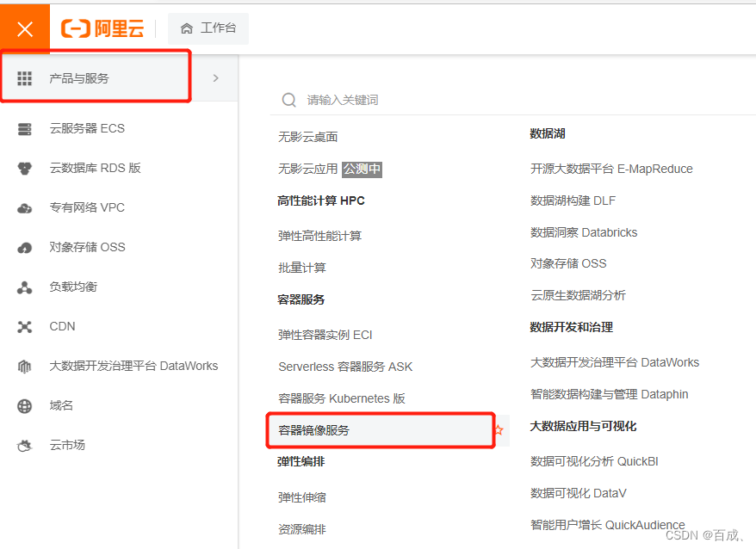
Task: Click the 数据湖 category heading
Action: click(548, 134)
